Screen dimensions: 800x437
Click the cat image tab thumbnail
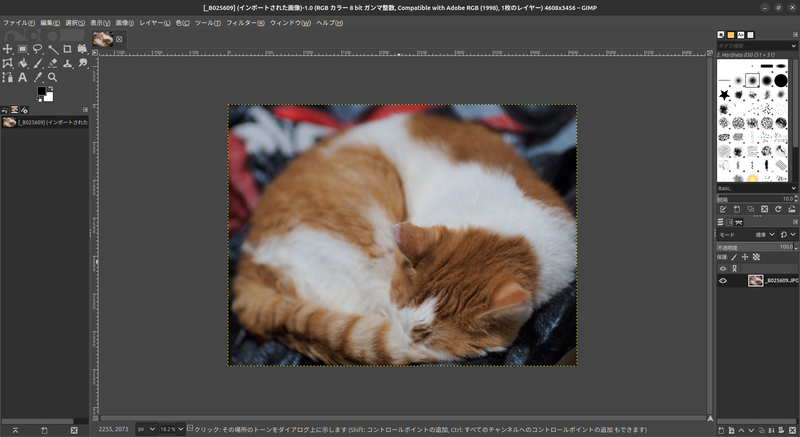tap(103, 39)
